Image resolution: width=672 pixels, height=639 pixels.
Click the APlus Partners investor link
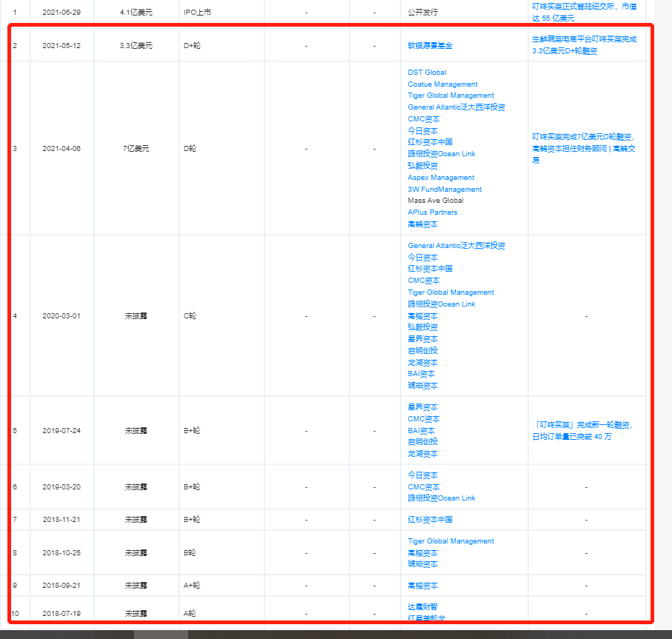point(433,213)
